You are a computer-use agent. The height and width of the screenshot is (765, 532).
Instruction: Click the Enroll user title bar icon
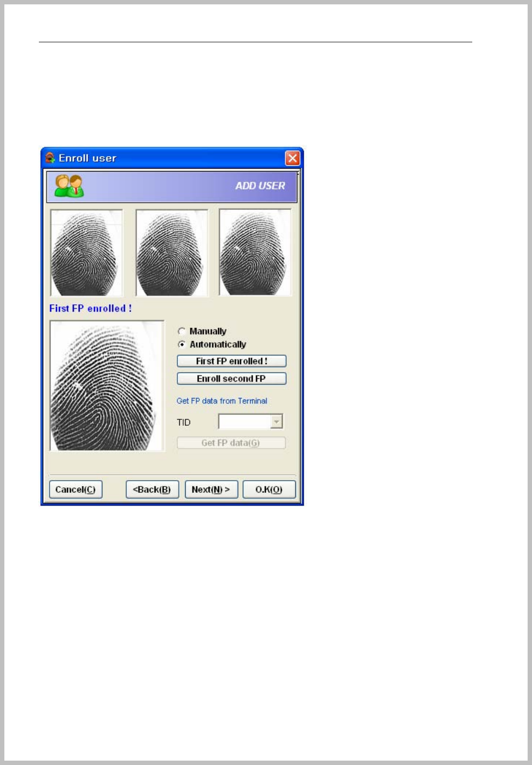click(x=50, y=158)
